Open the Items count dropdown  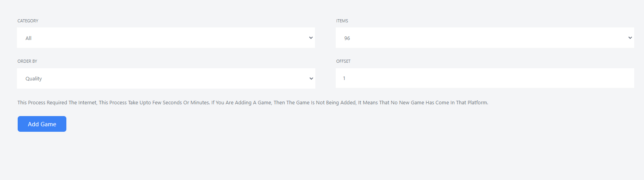click(485, 38)
